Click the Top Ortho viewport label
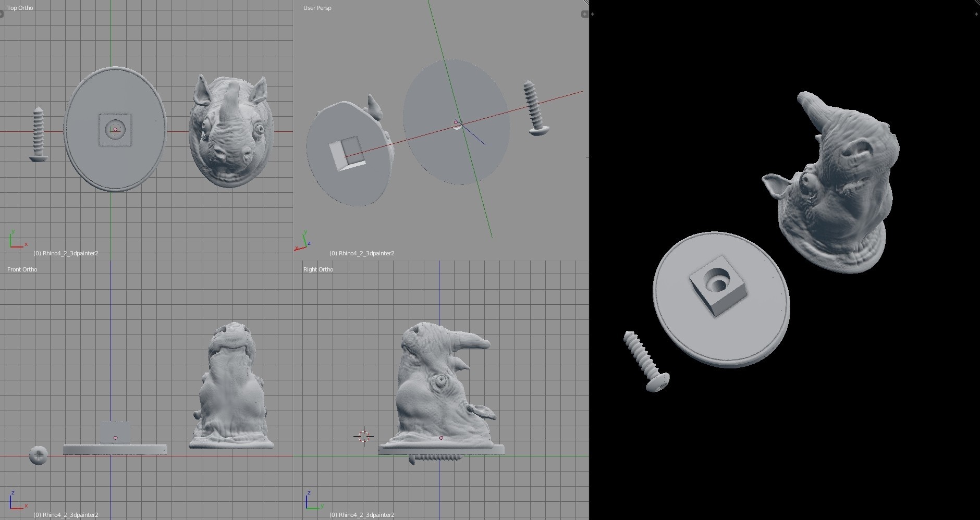Screen dimensions: 980x520 (x=20, y=8)
